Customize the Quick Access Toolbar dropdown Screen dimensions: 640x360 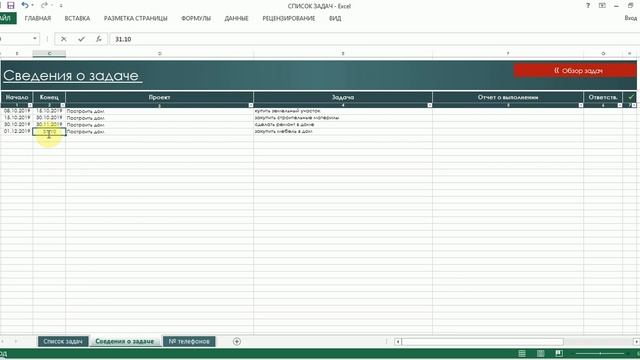pyautogui.click(x=61, y=6)
